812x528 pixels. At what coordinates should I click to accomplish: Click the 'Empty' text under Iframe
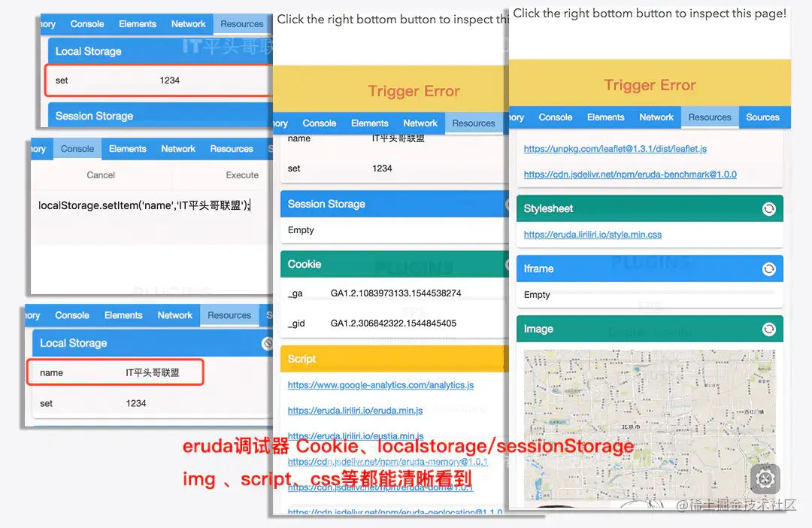537,295
